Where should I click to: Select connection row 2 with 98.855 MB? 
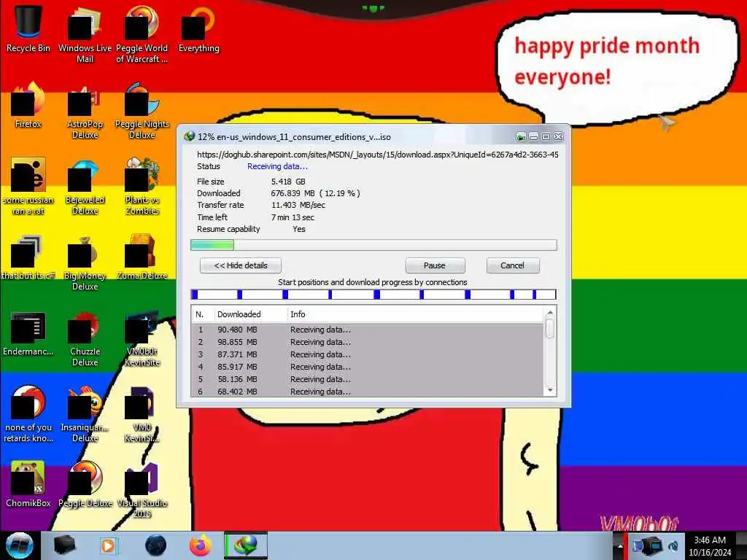pyautogui.click(x=368, y=342)
